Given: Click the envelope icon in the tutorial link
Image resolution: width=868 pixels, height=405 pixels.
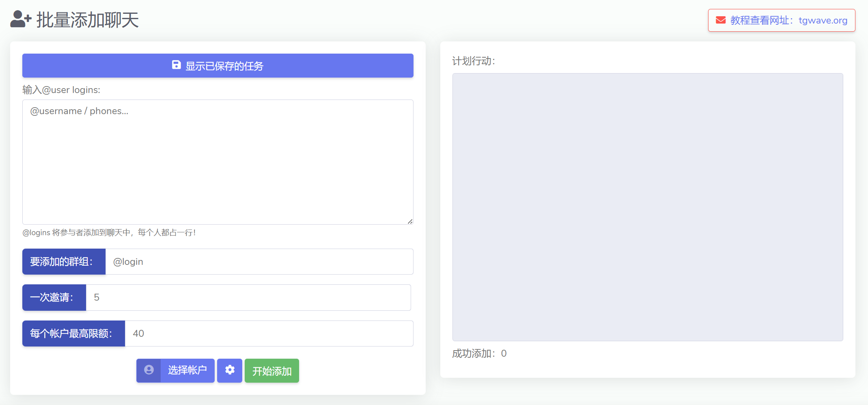Looking at the screenshot, I should [x=720, y=20].
